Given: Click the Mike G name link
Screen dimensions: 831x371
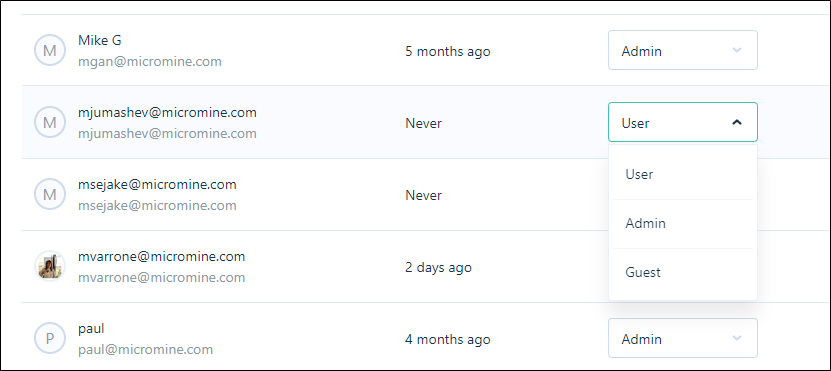Looking at the screenshot, I should point(100,41).
